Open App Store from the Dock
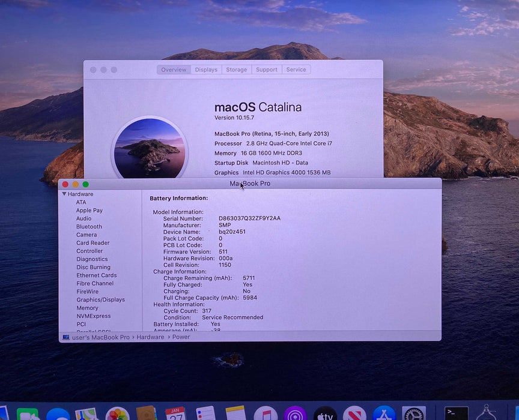519x420 pixels. (384, 413)
